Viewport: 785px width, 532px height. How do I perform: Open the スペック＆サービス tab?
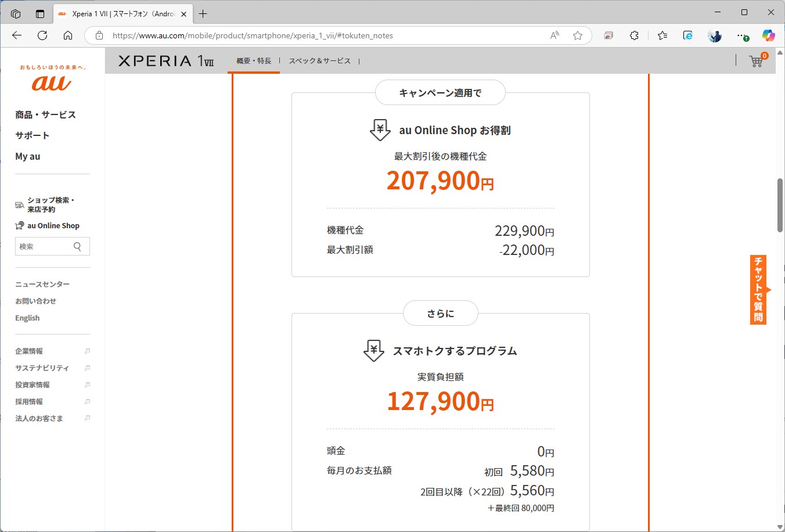coord(319,60)
